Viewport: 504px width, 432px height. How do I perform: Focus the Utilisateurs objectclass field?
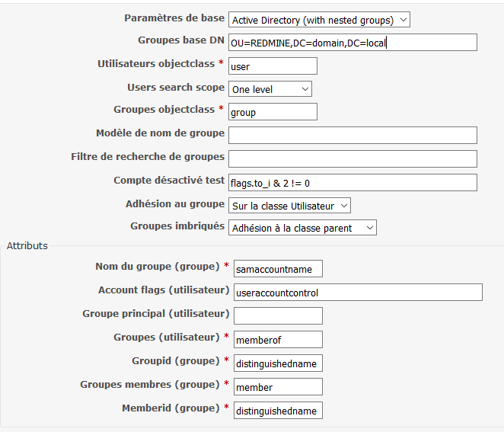click(x=273, y=66)
